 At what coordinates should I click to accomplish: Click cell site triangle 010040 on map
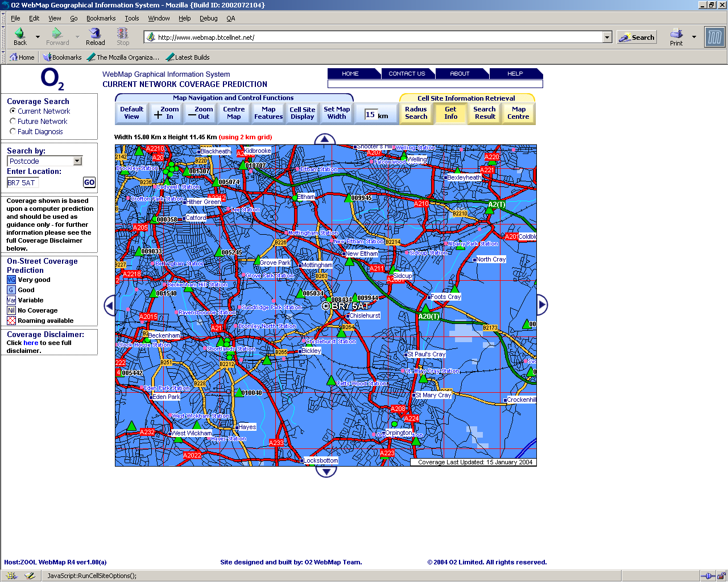[239, 392]
